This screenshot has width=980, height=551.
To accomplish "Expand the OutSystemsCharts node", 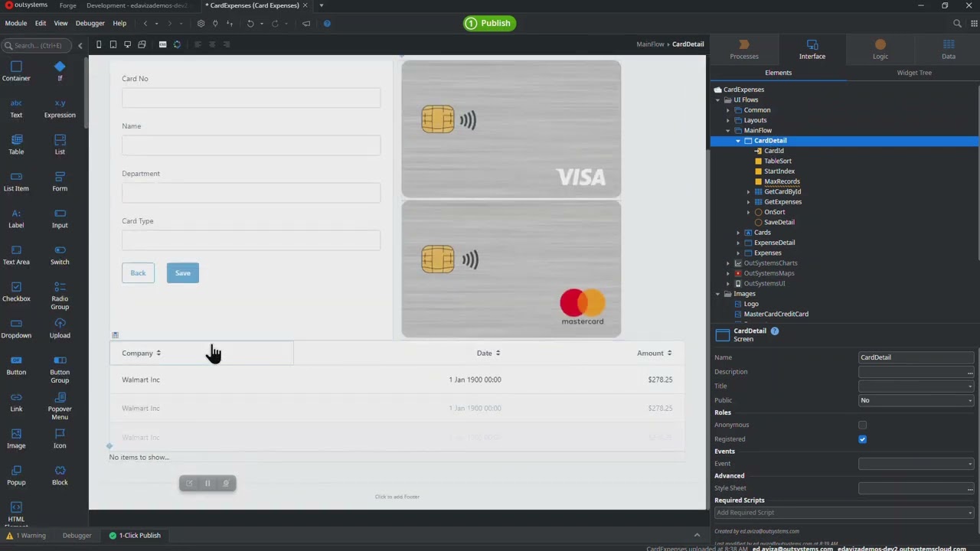I will point(728,262).
